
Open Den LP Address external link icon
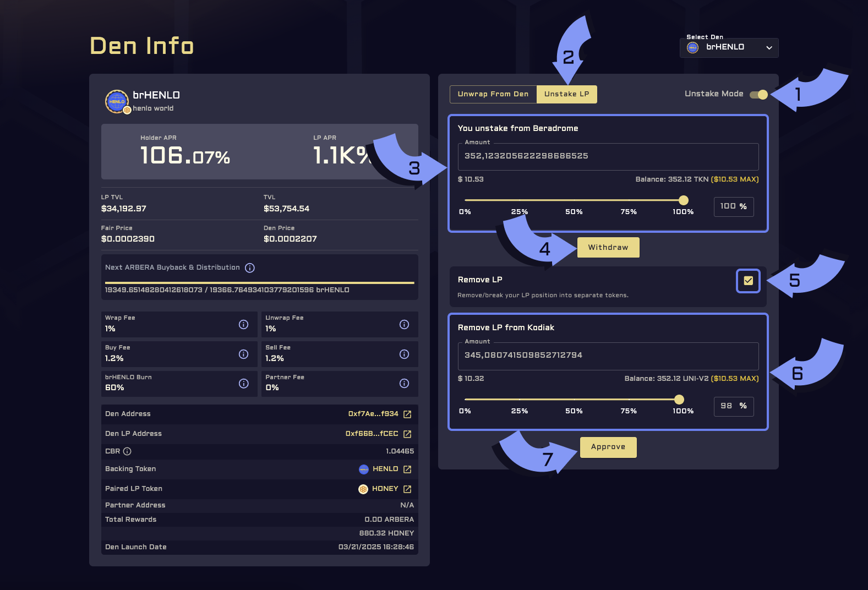pyautogui.click(x=407, y=434)
